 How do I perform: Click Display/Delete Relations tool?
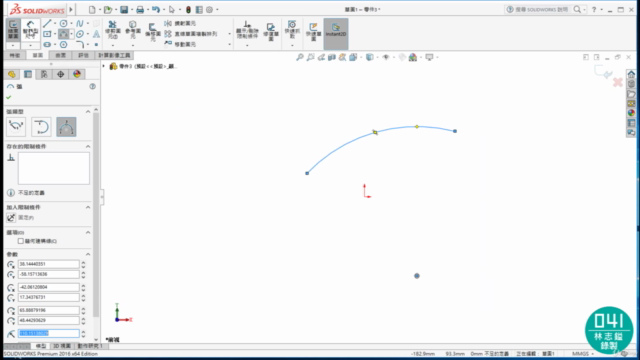[247, 30]
